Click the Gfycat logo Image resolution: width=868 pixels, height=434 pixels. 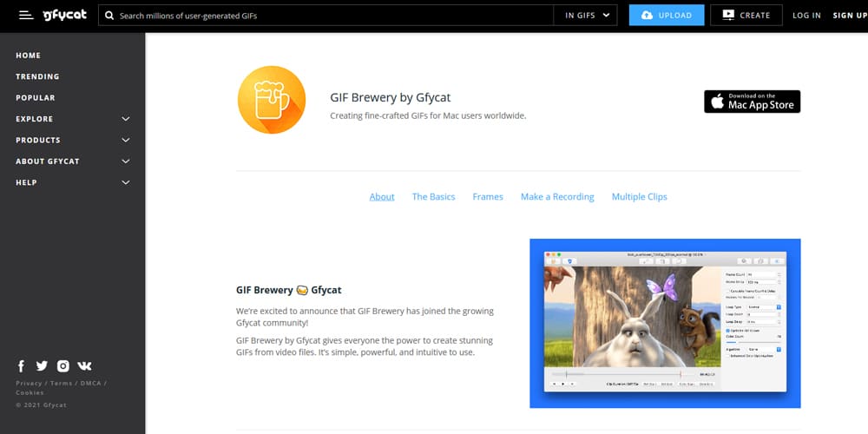(x=65, y=16)
